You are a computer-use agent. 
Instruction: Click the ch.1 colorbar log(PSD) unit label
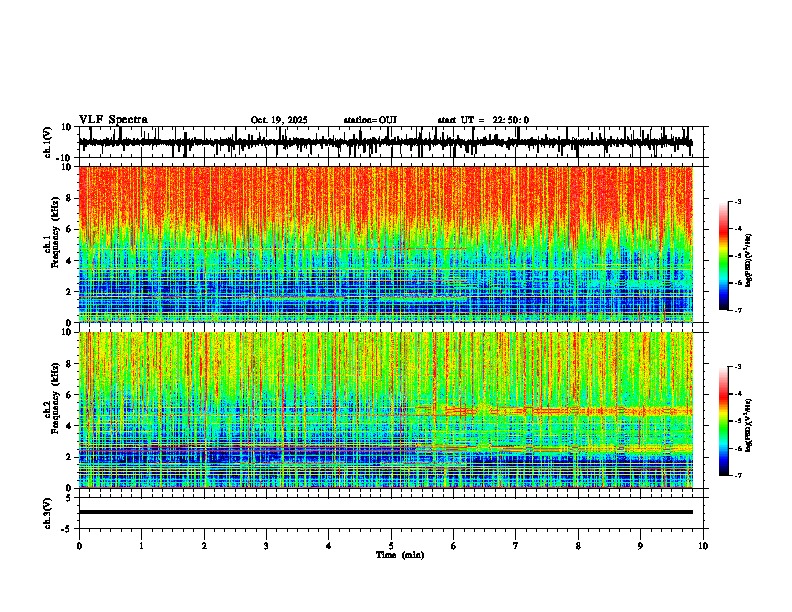(x=748, y=261)
